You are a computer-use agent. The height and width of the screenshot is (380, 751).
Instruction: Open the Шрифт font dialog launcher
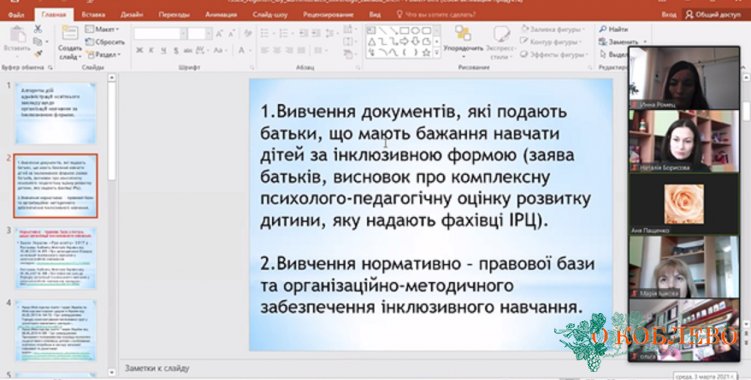[252, 68]
